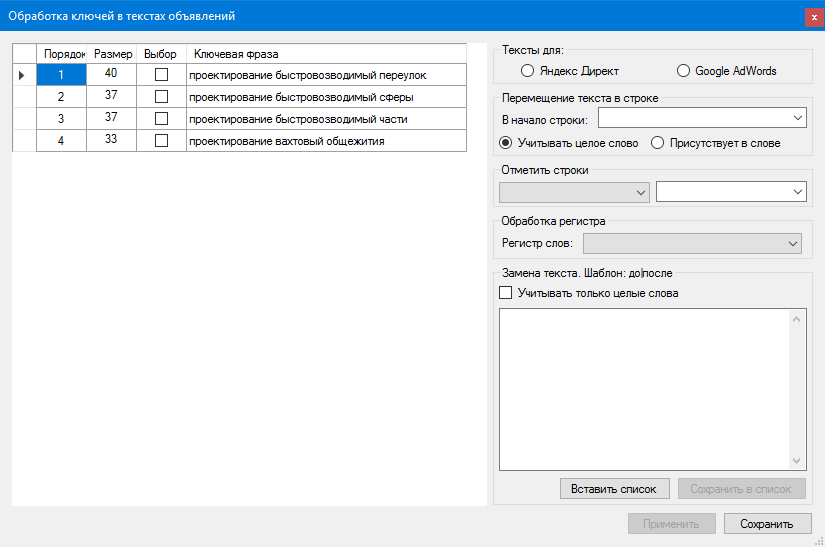
Task: Select the Яндекс Директ radio button
Action: point(528,71)
